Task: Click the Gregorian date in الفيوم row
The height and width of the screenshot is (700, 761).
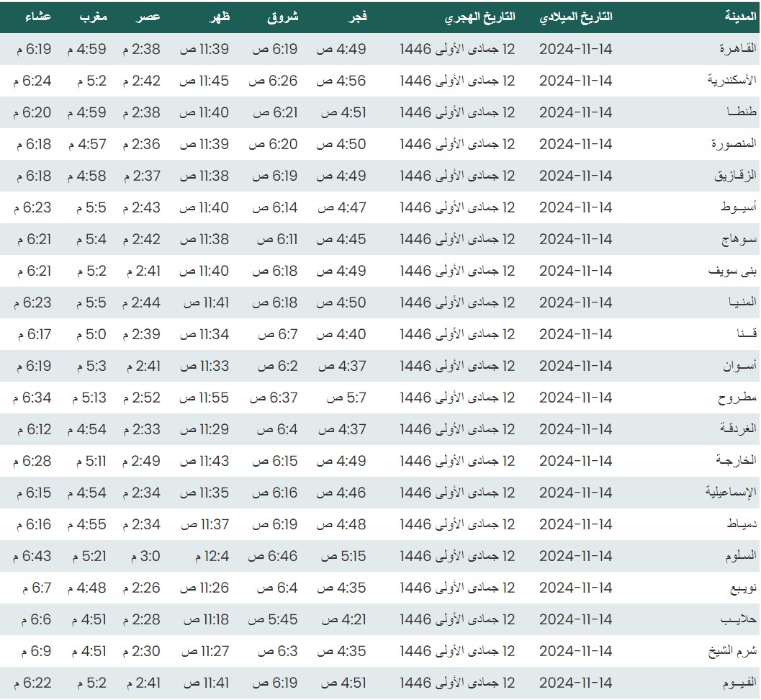Action: 575,683
